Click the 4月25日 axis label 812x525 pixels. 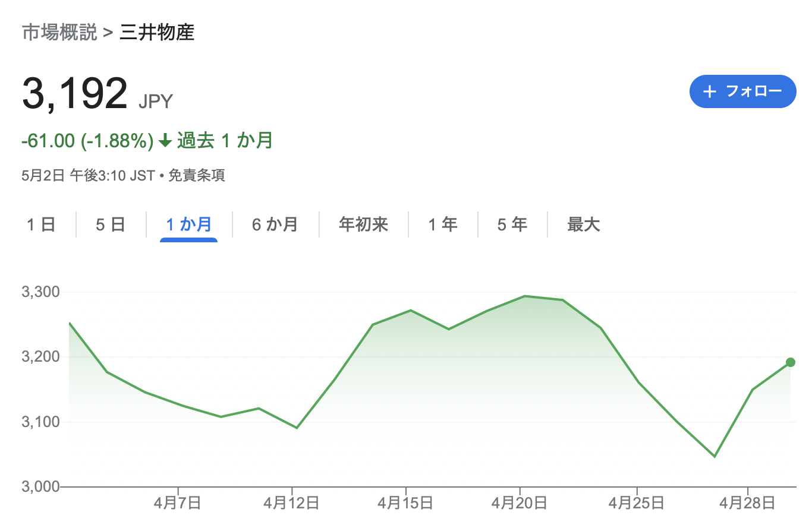637,504
